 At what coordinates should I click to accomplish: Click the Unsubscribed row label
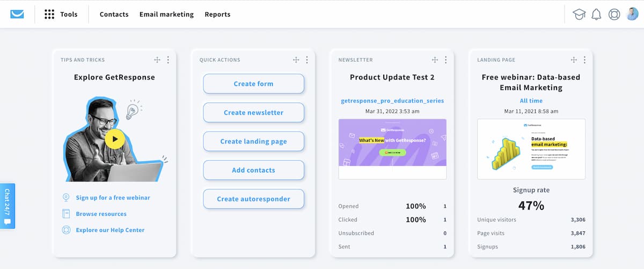pyautogui.click(x=356, y=233)
